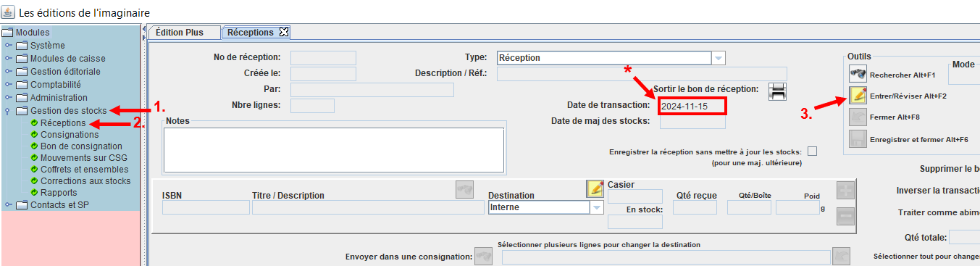Click the Entrer/Réviser pencil icon
Viewport: 980px width, 266px height.
[x=858, y=95]
